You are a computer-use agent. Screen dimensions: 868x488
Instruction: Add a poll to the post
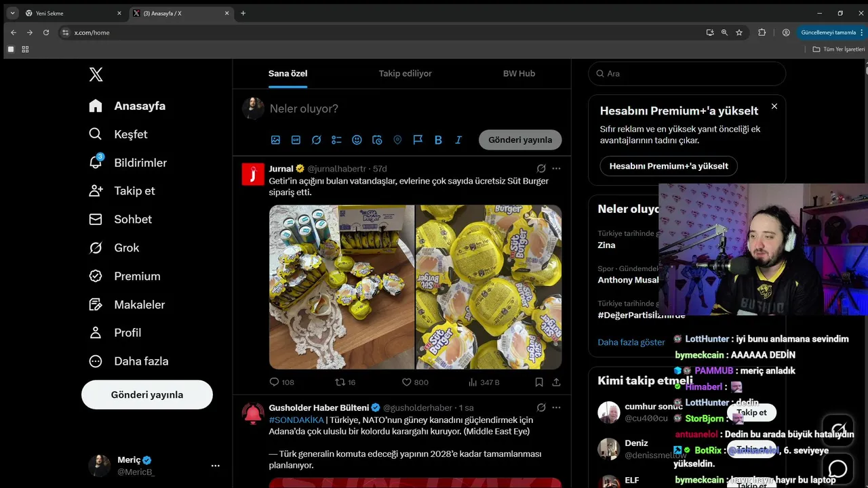[x=336, y=140]
